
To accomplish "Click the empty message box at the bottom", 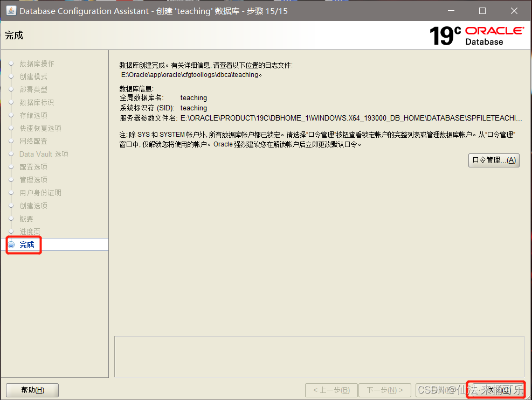I will 319,356.
